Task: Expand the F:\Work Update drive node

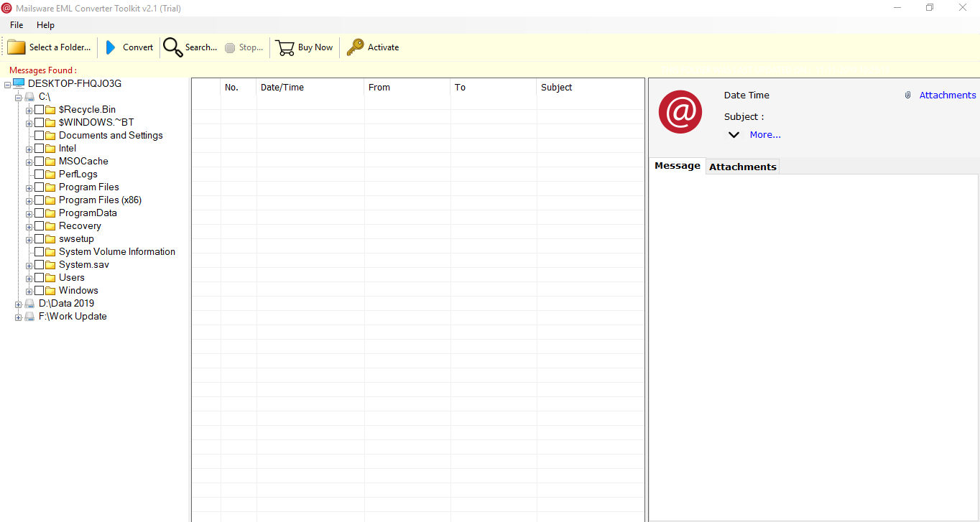Action: pyautogui.click(x=19, y=317)
